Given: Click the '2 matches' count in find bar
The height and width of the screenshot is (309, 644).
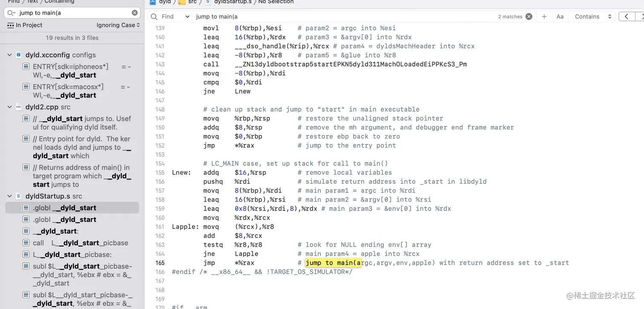Looking at the screenshot, I should point(510,17).
